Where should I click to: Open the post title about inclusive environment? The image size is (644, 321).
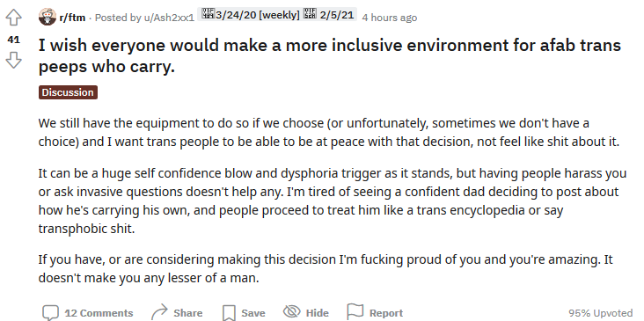[330, 55]
